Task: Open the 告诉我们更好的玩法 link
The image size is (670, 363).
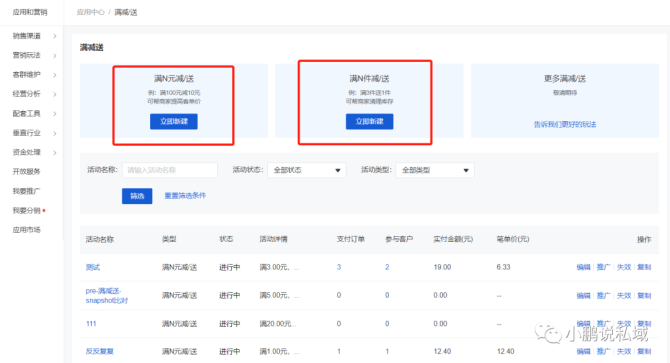Action: (565, 124)
